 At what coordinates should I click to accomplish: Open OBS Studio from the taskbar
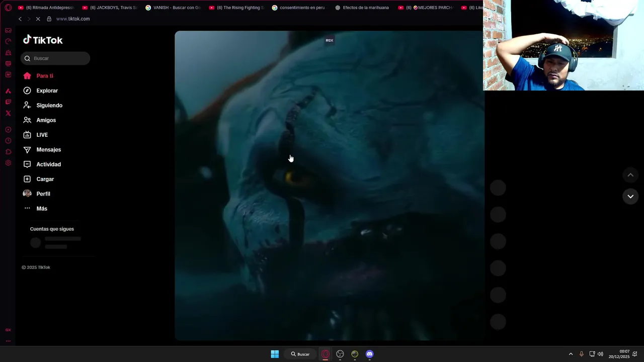click(x=340, y=354)
